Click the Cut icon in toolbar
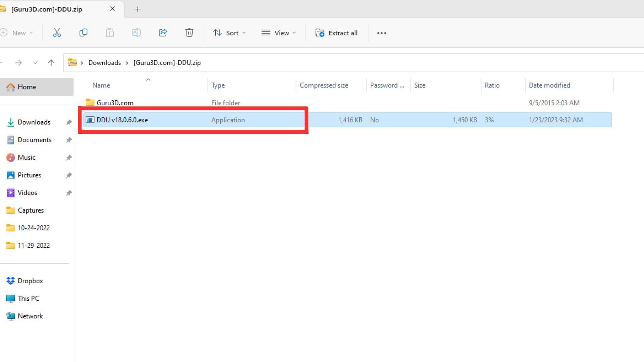 (x=57, y=33)
